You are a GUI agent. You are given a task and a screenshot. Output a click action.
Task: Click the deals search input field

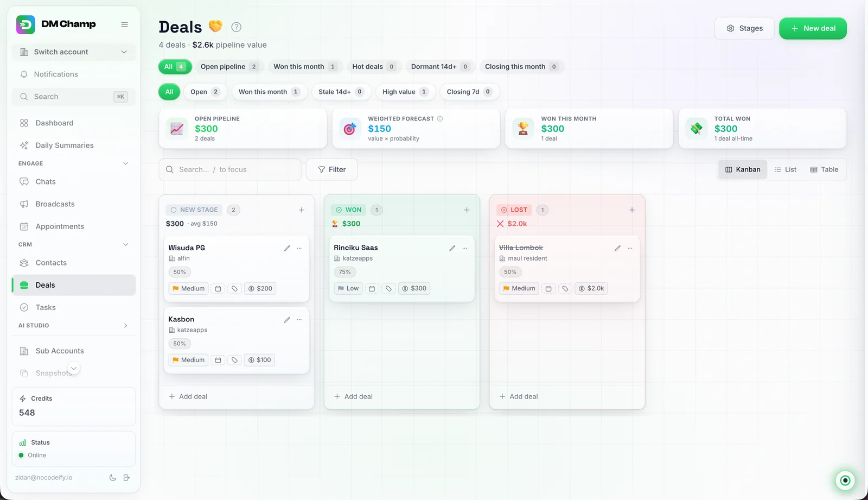click(230, 170)
